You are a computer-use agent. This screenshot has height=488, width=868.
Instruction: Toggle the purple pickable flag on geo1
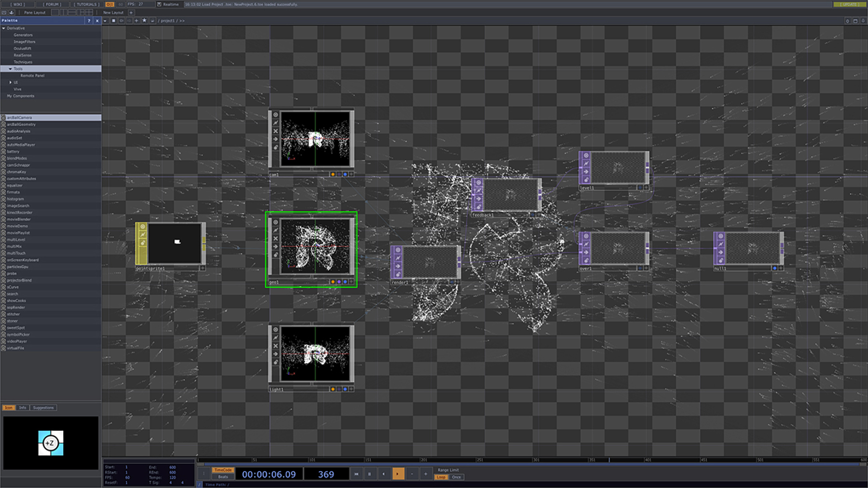coord(339,282)
